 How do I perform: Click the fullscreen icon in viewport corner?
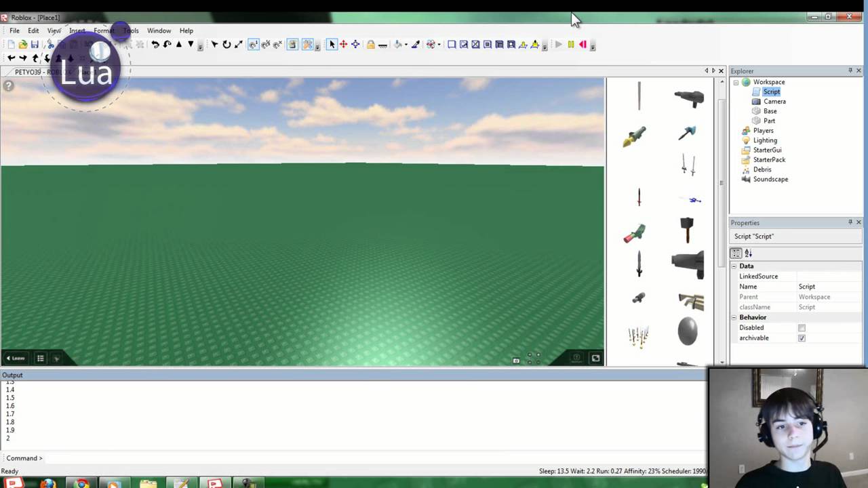pos(595,358)
